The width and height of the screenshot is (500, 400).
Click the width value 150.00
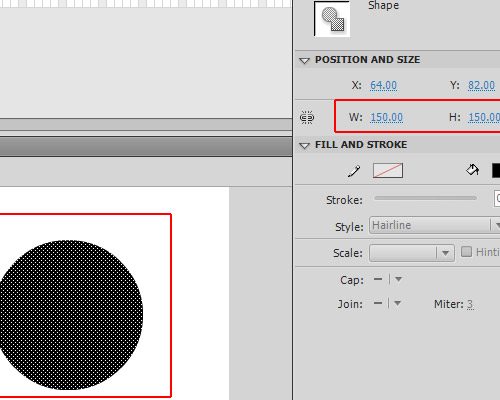[x=387, y=117]
